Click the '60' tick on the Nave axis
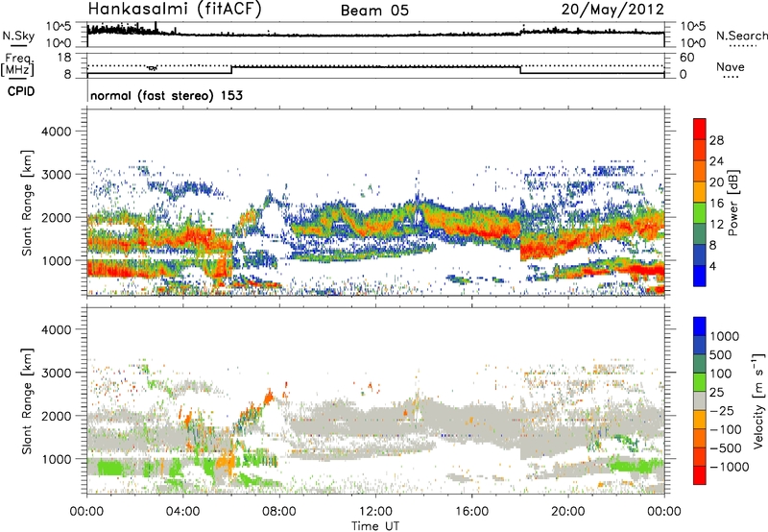 687,58
